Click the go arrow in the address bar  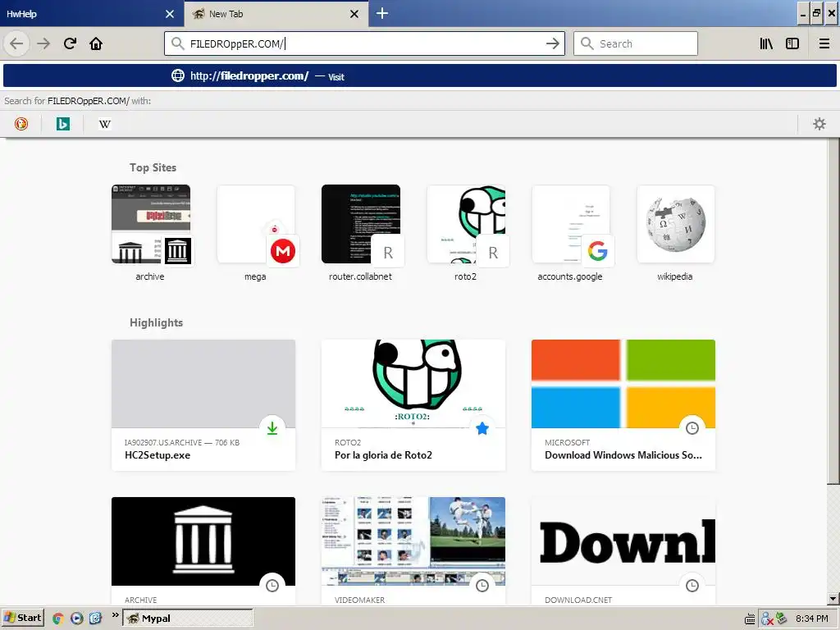click(552, 43)
